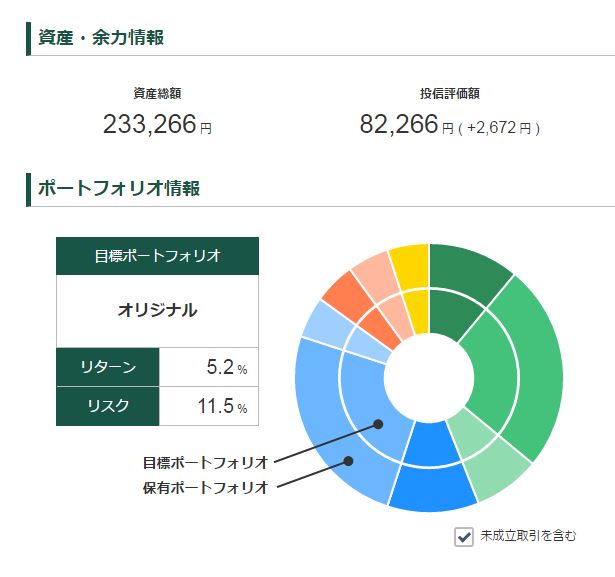Click the outer pale blue small segment
This screenshot has width=615, height=577.
(x=326, y=324)
